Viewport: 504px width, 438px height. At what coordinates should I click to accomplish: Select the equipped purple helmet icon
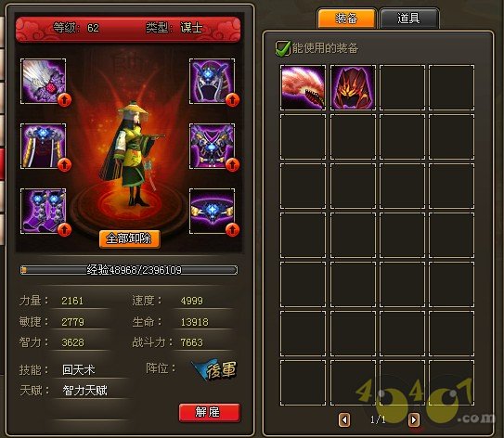[x=212, y=82]
